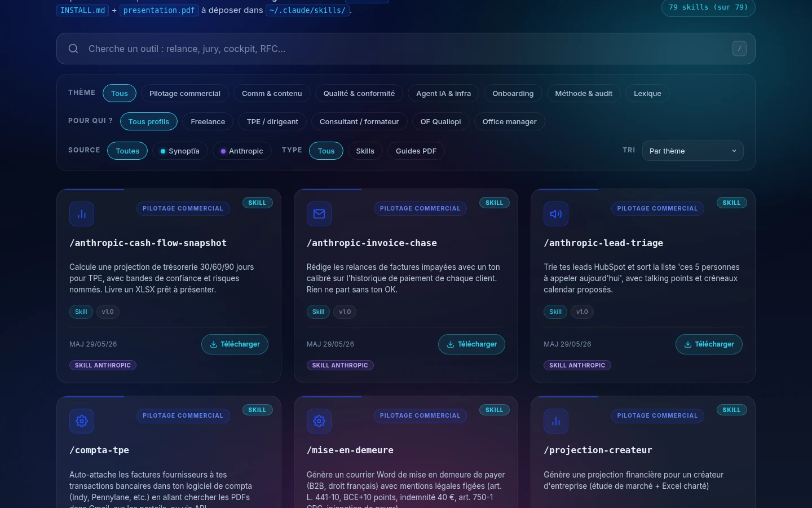Viewport: 812px width, 508px height.
Task: Click the INSTALL.md code tag
Action: point(82,10)
